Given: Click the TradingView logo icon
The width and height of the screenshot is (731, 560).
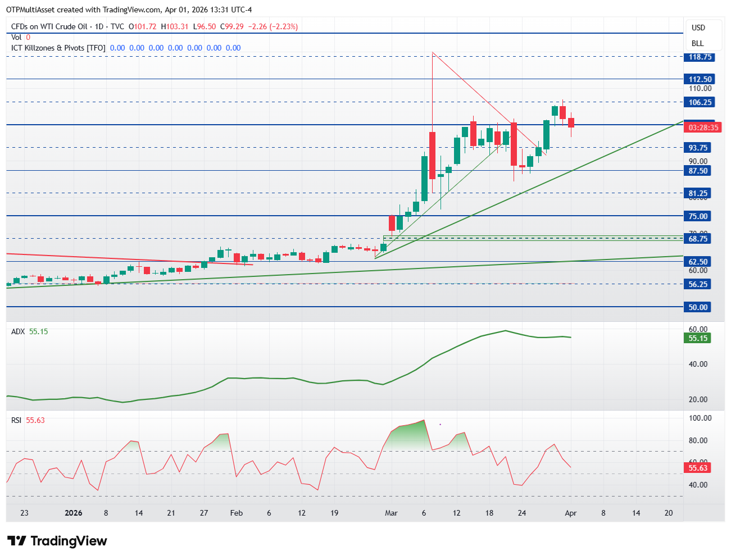Looking at the screenshot, I should (17, 541).
